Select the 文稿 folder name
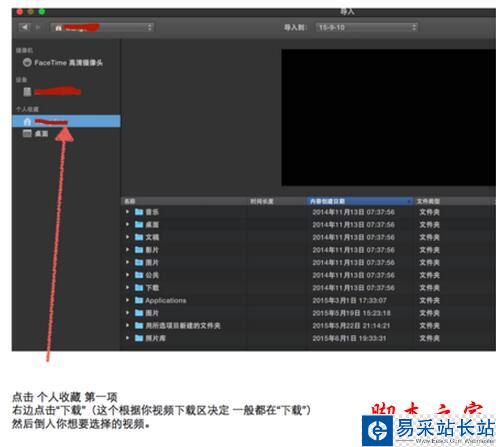 (x=152, y=237)
